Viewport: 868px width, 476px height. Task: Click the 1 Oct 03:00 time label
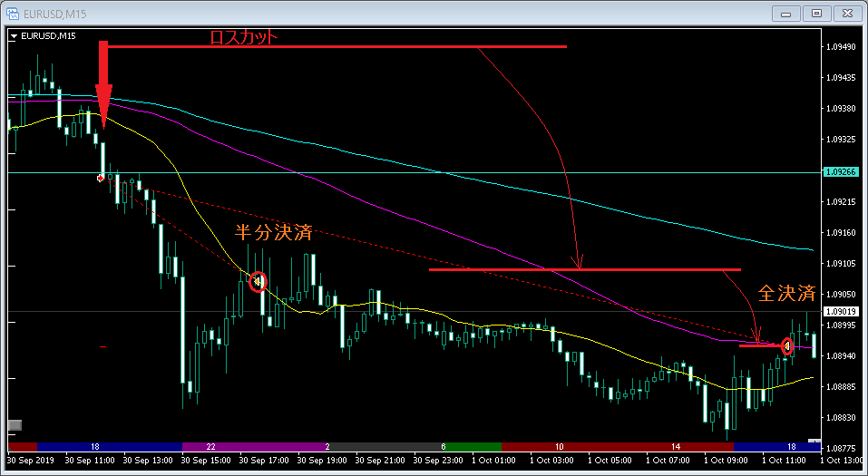pos(552,461)
